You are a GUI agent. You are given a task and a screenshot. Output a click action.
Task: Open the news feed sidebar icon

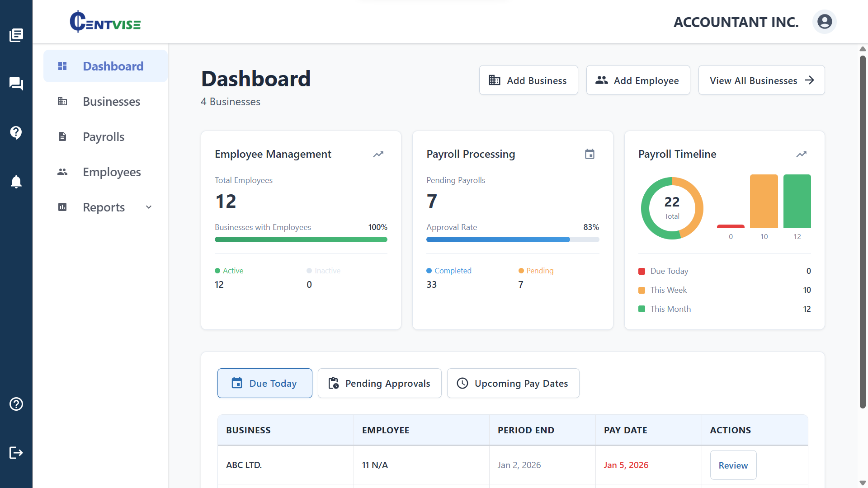point(16,35)
